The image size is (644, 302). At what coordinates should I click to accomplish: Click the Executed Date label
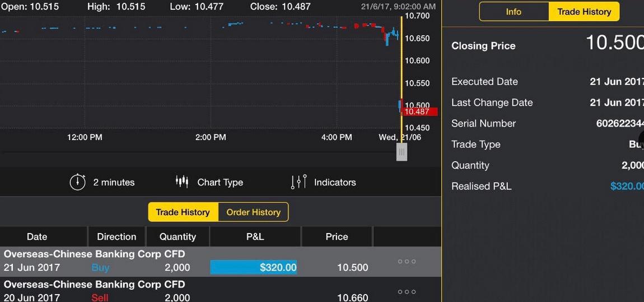click(x=484, y=81)
